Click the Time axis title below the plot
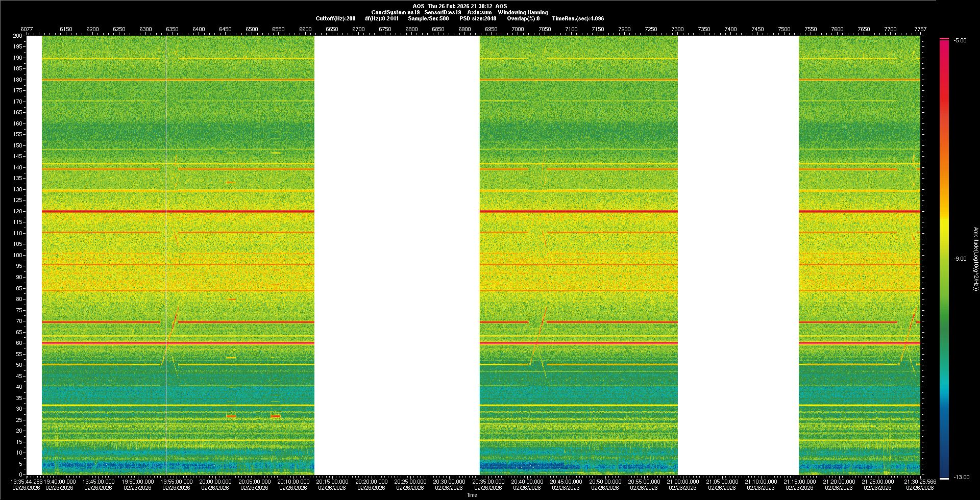980x500 pixels. pos(472,495)
